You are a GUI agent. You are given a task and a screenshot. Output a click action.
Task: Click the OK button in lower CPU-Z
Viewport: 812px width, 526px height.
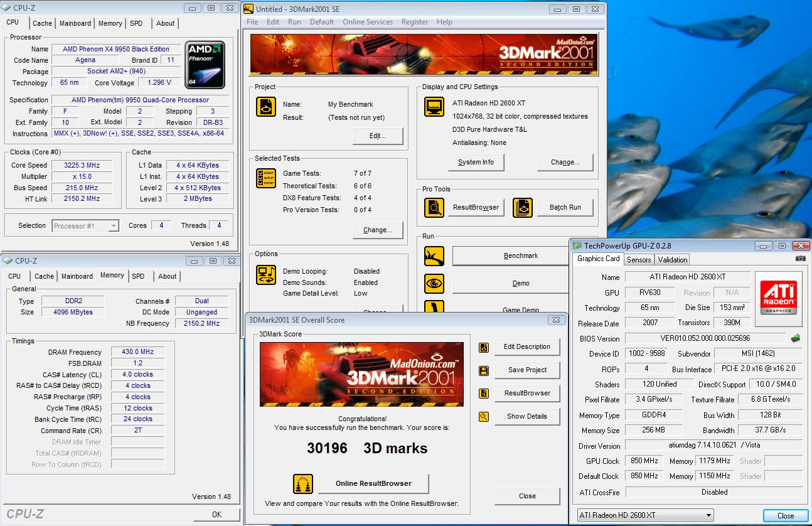click(216, 514)
